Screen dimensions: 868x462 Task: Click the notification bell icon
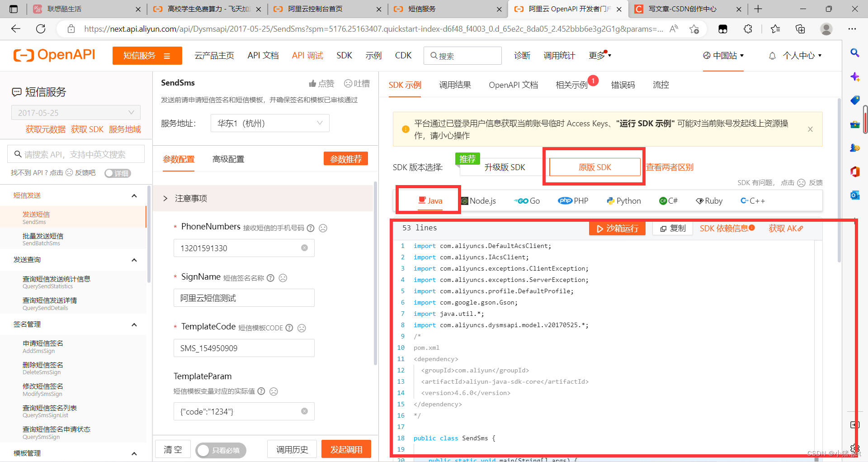(772, 56)
